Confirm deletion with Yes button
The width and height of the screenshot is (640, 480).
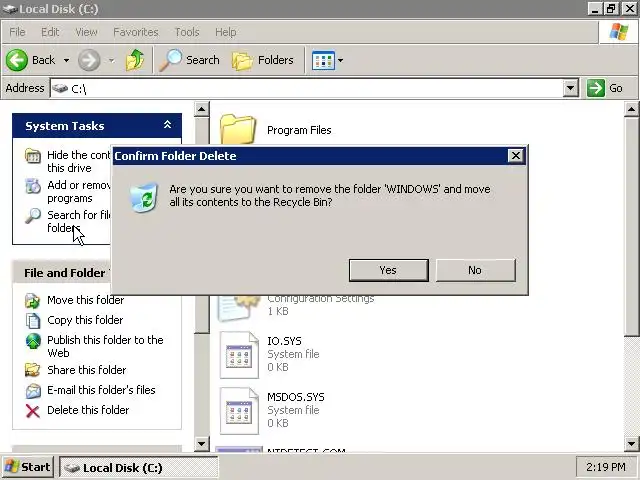[389, 270]
